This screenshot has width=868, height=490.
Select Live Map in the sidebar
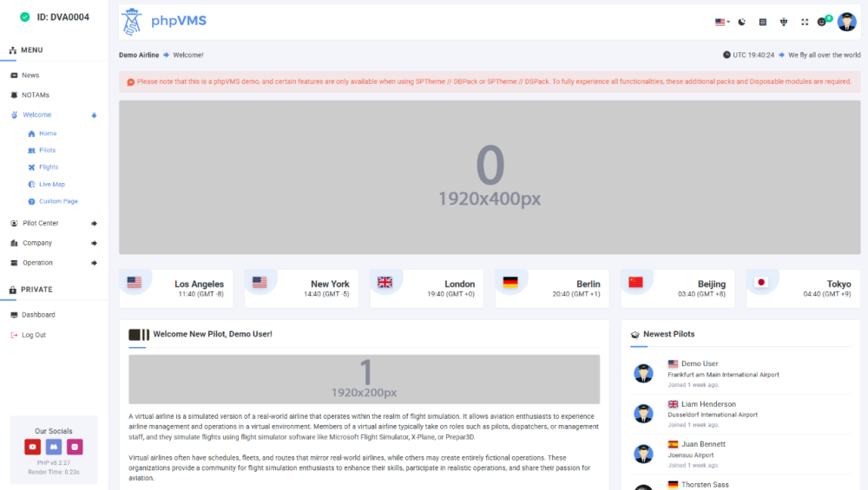(x=51, y=184)
